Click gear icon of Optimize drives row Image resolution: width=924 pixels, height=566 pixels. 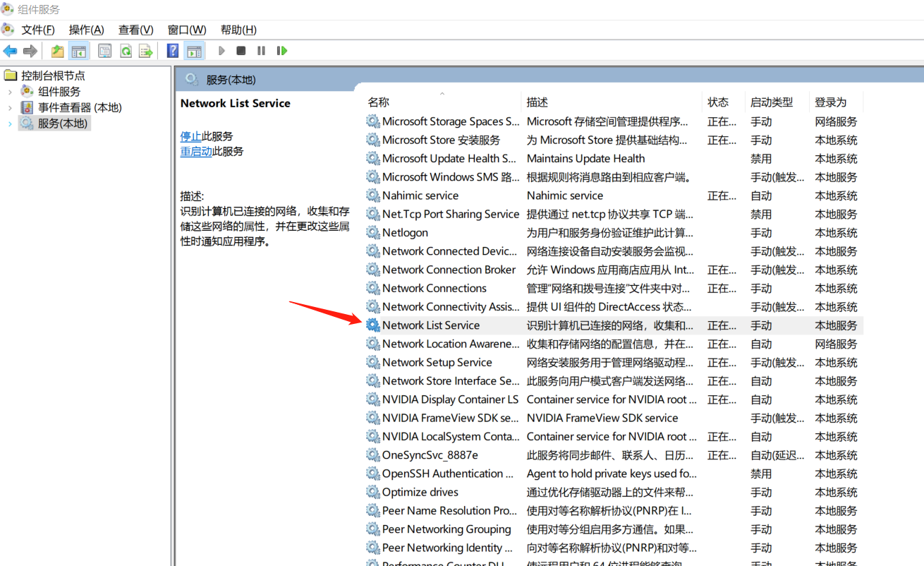point(372,492)
